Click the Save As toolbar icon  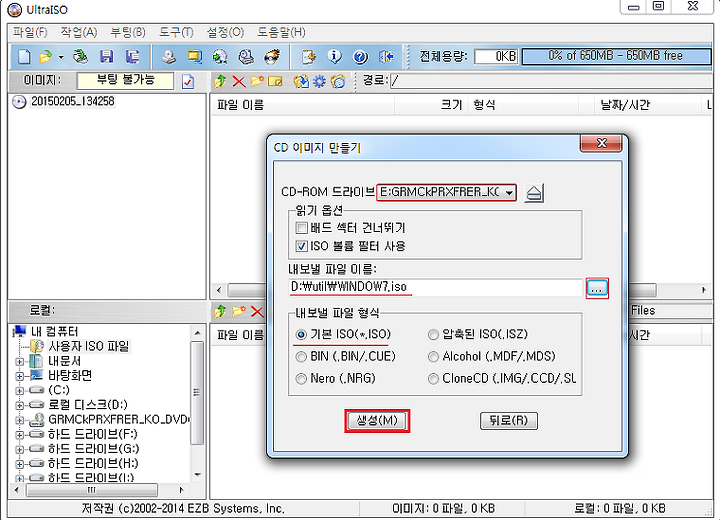tap(132, 57)
